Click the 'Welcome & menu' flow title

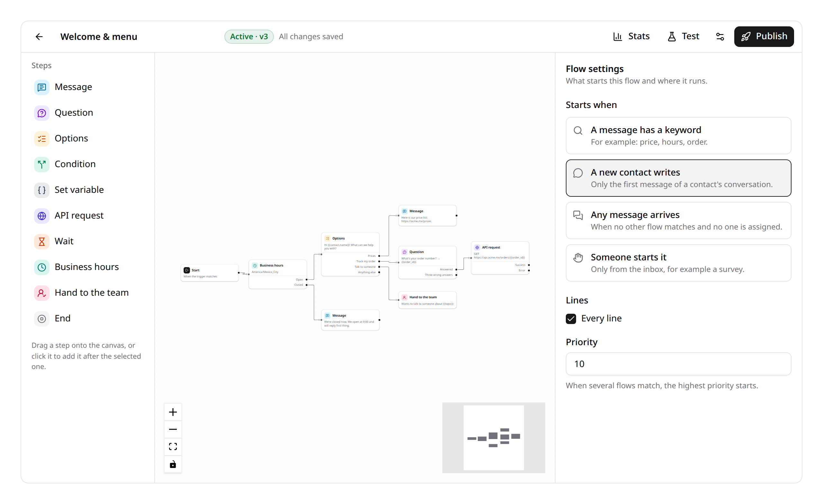point(99,36)
